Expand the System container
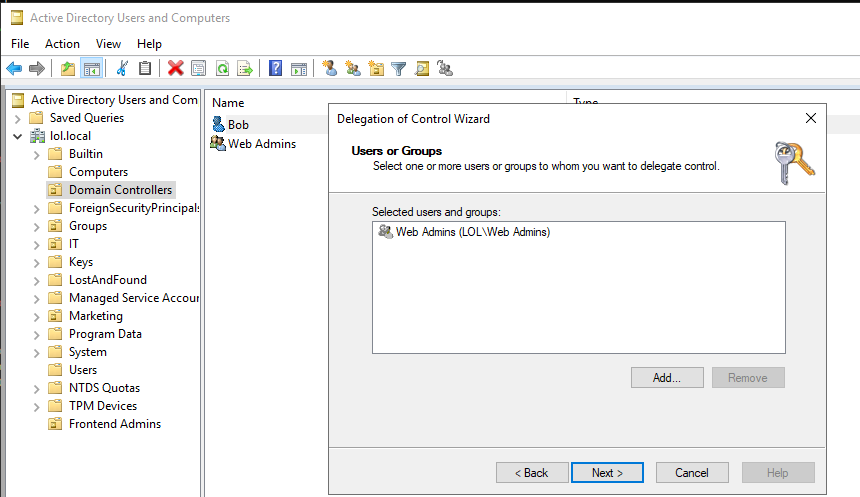The image size is (860, 497). (x=36, y=353)
